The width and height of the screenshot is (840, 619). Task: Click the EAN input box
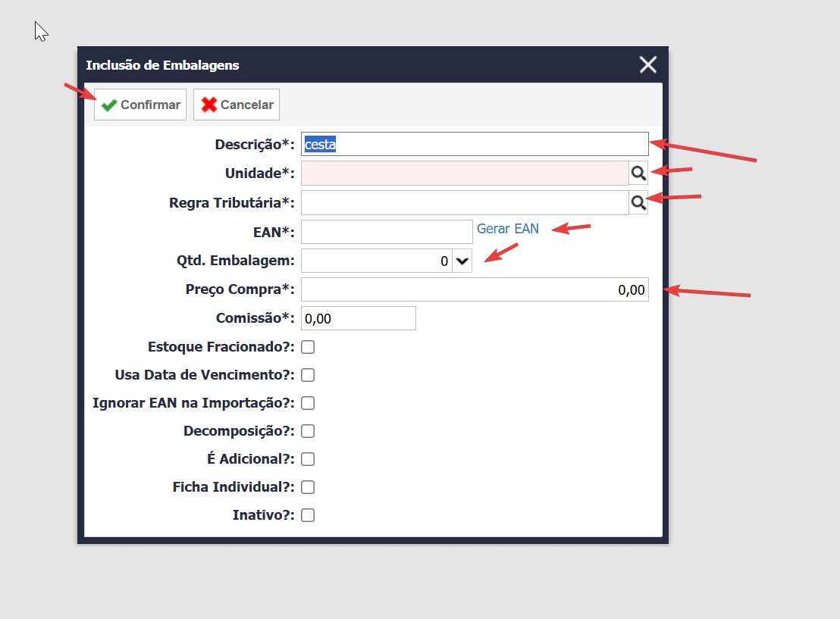tap(387, 232)
